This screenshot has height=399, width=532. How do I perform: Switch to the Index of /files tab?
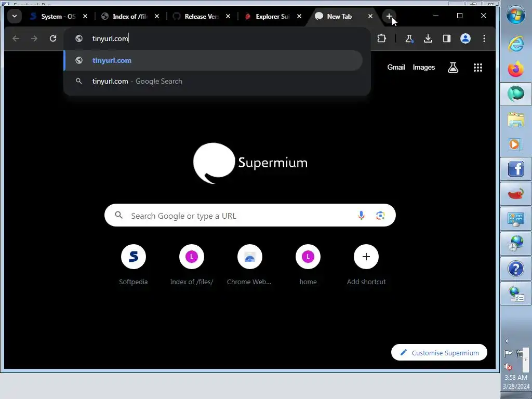click(129, 16)
